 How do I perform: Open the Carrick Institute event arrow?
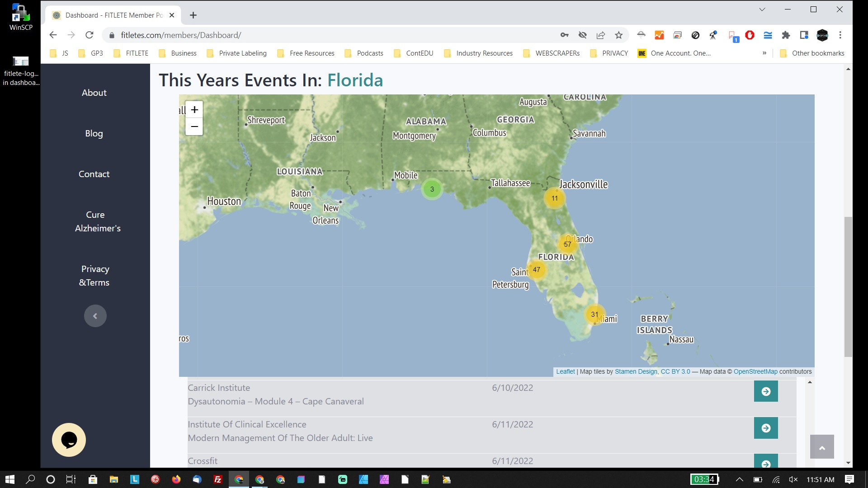coord(766,391)
